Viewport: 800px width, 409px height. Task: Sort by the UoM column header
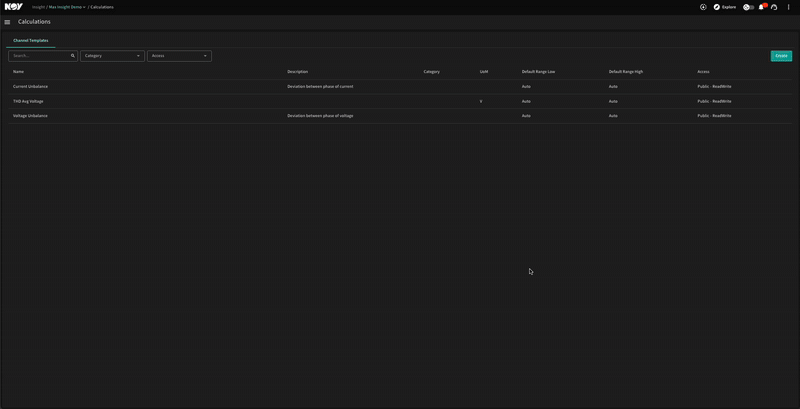484,72
